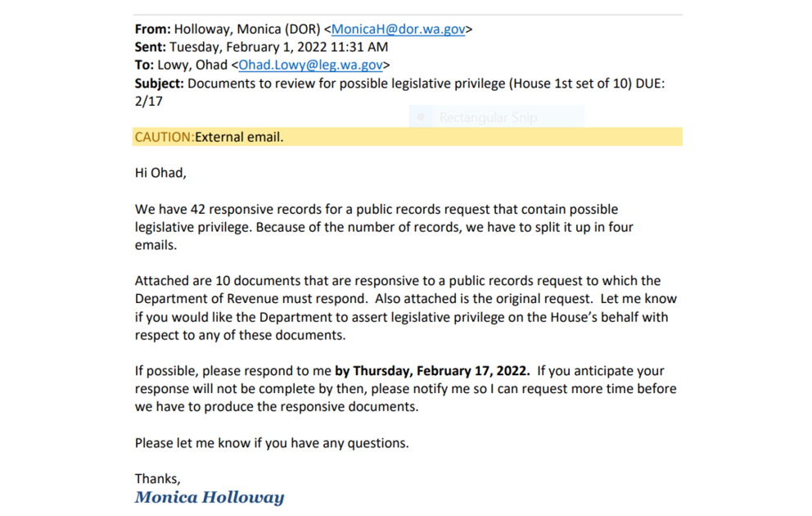Click the orange CAUTION: label text
This screenshot has width=812, height=516.
pyautogui.click(x=164, y=137)
